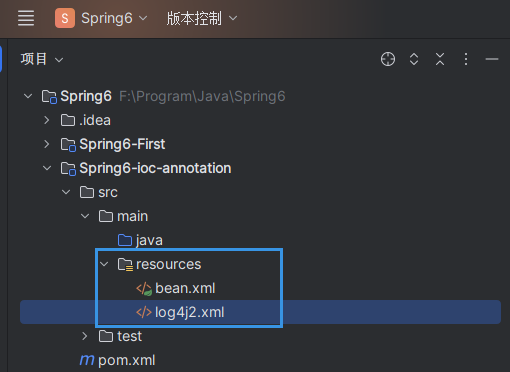Open the 版本控制 version control dropdown
510x372 pixels.
tap(202, 18)
